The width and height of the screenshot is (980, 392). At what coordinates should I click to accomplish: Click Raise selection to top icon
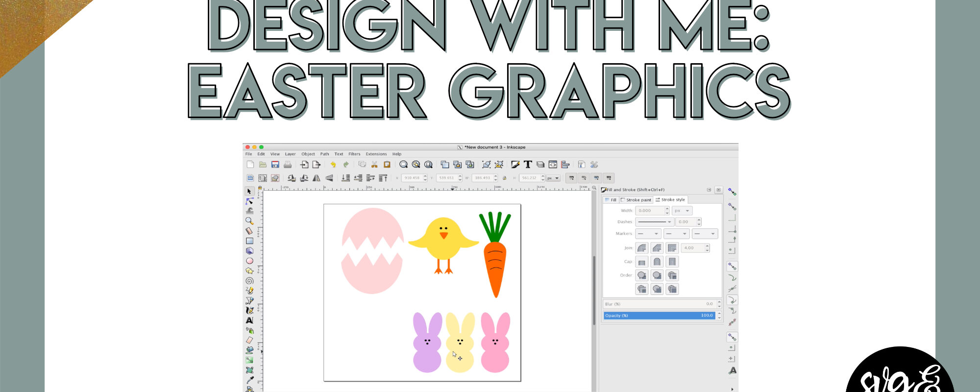click(383, 178)
